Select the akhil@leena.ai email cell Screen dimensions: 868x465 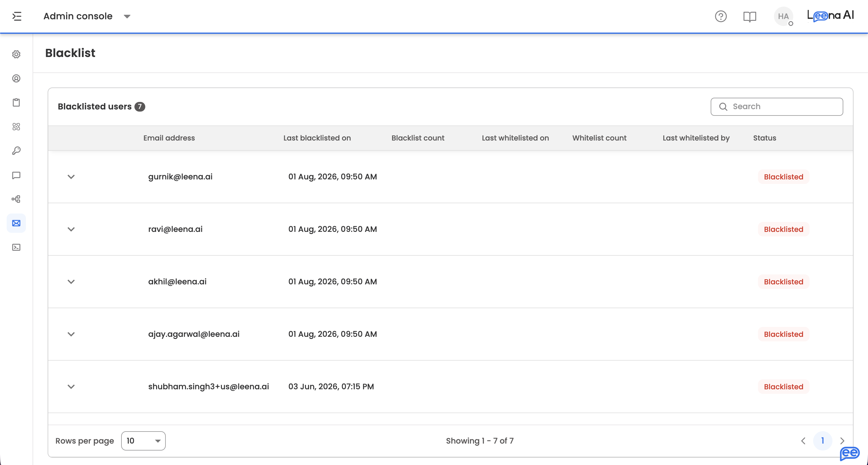[x=177, y=282]
